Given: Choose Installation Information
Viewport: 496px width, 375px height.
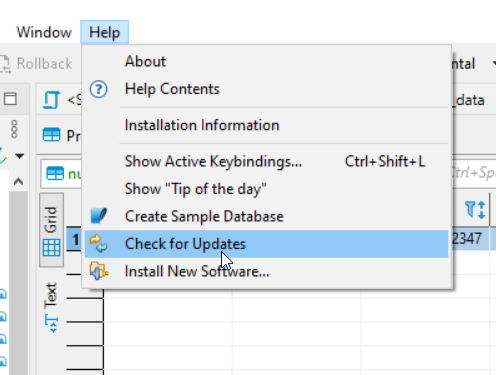Looking at the screenshot, I should tap(266, 125).
